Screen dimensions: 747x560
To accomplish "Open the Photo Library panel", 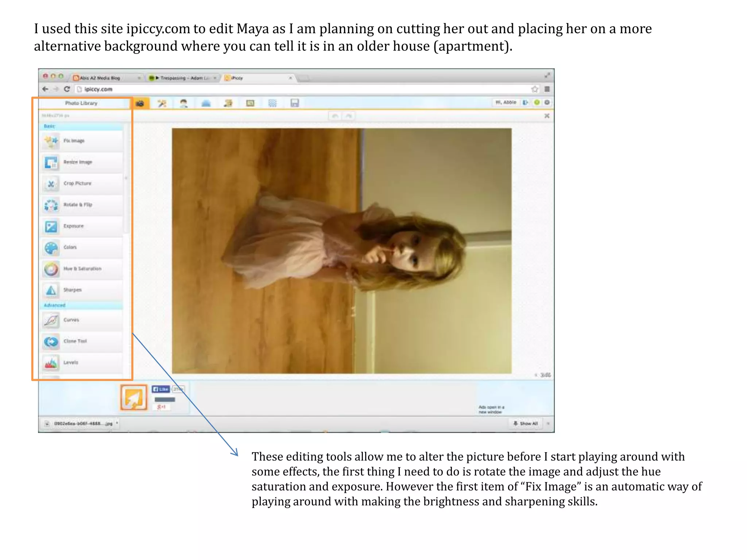I will coord(81,103).
